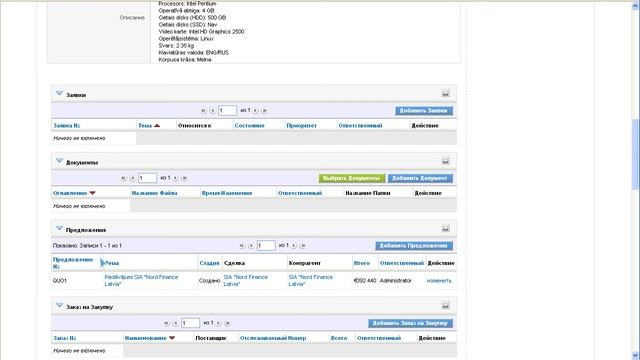Sort Заявки by Состояние column
This screenshot has height=360, width=640.
(x=249, y=126)
